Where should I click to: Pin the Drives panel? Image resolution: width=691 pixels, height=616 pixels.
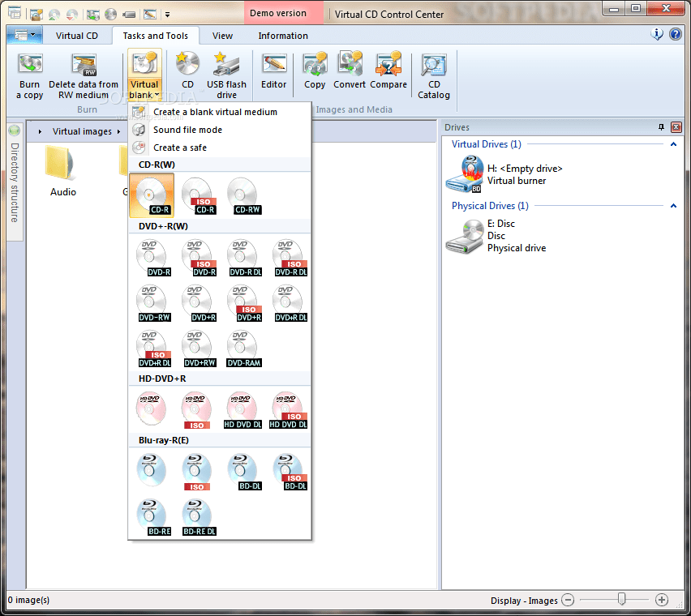pos(663,126)
